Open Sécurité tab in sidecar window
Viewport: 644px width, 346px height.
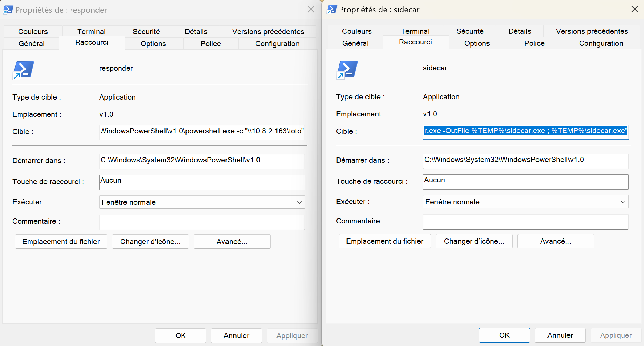coord(470,31)
